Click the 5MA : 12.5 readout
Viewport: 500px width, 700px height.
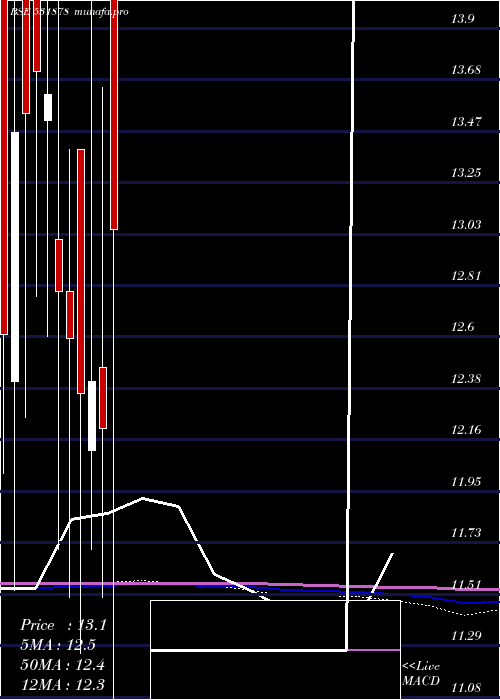pos(58,645)
